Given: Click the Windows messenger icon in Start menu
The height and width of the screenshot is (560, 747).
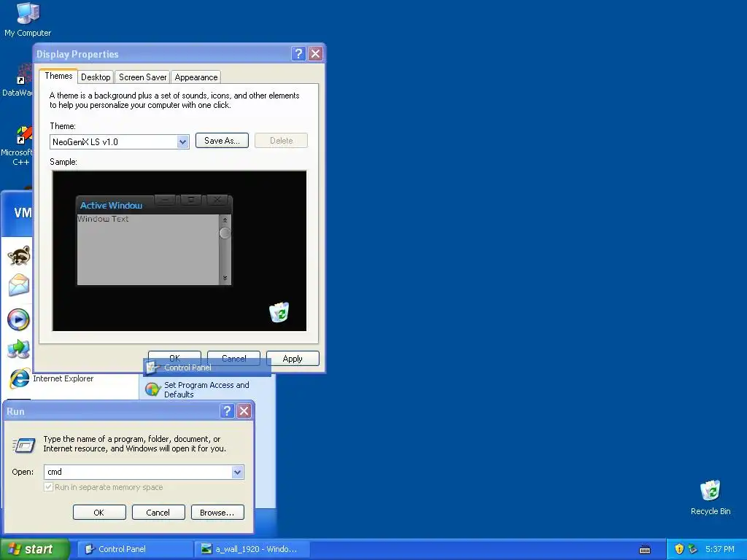Looking at the screenshot, I should point(18,349).
